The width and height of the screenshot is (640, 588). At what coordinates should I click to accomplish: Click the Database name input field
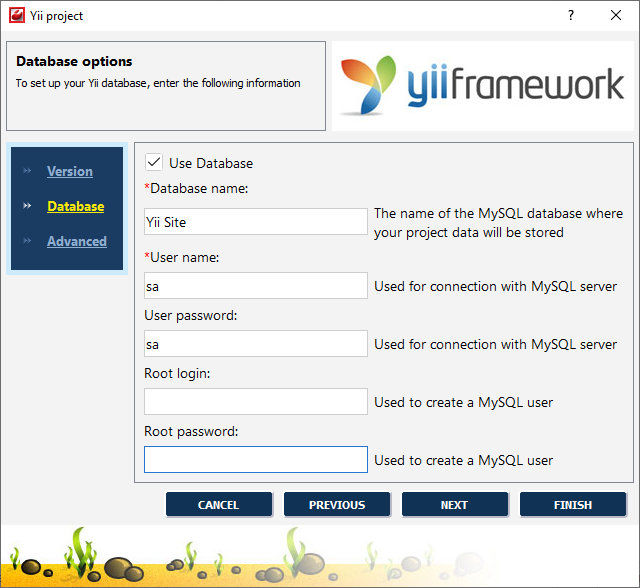coord(256,222)
